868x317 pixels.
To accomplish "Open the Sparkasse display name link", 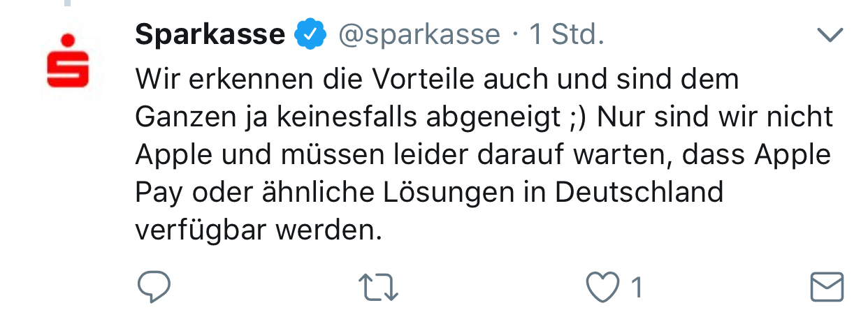I will click(210, 34).
